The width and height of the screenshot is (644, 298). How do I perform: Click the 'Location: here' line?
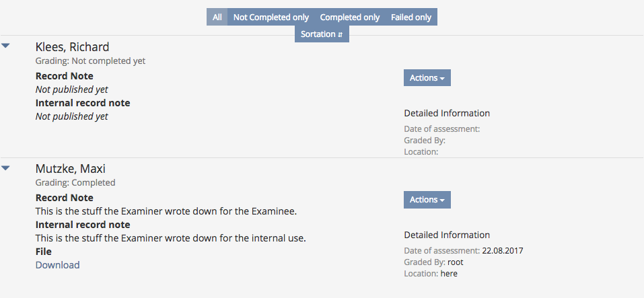click(431, 274)
